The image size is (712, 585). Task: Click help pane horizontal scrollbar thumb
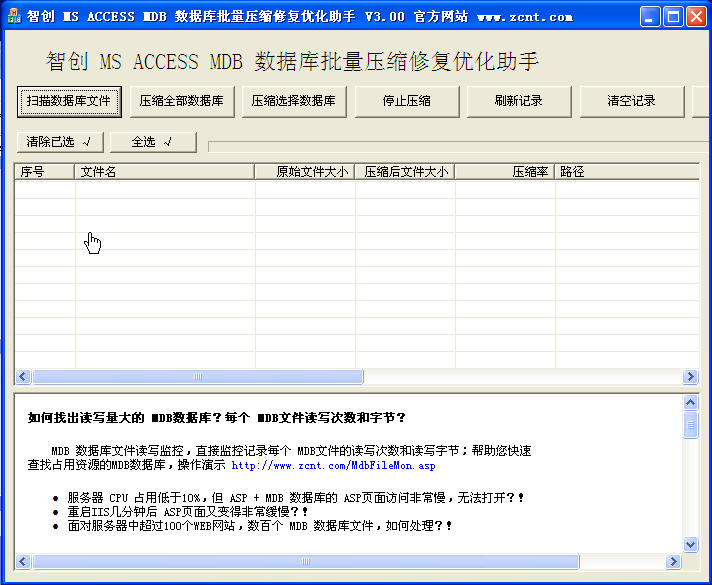[x=306, y=562]
